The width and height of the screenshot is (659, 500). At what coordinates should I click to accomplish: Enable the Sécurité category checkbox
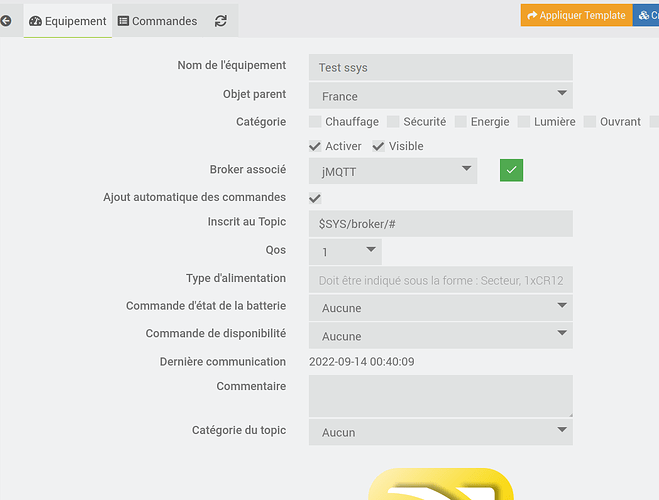pos(393,122)
